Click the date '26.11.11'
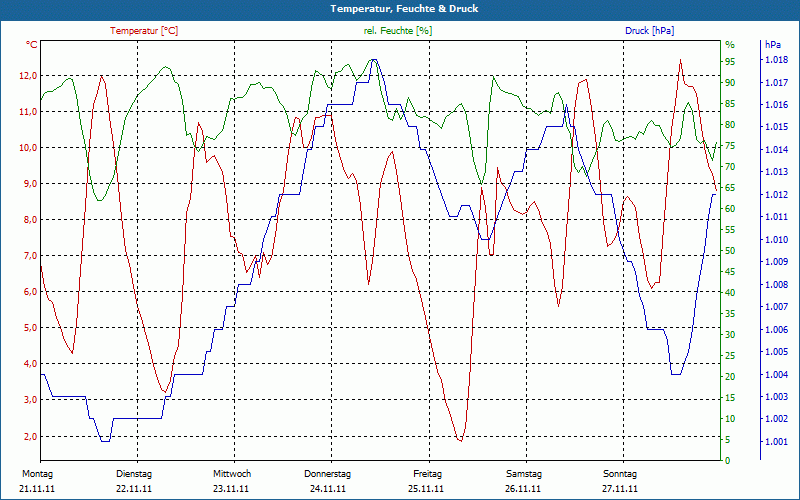 point(523,489)
